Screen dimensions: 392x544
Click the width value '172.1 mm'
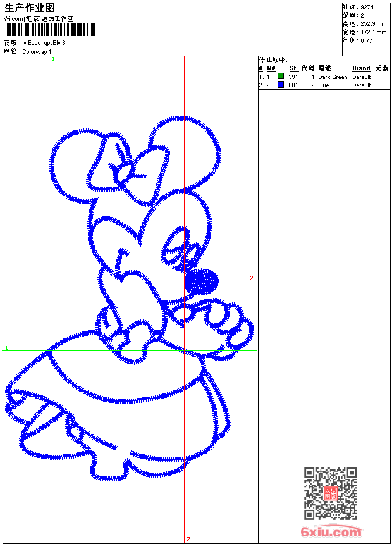pos(373,32)
